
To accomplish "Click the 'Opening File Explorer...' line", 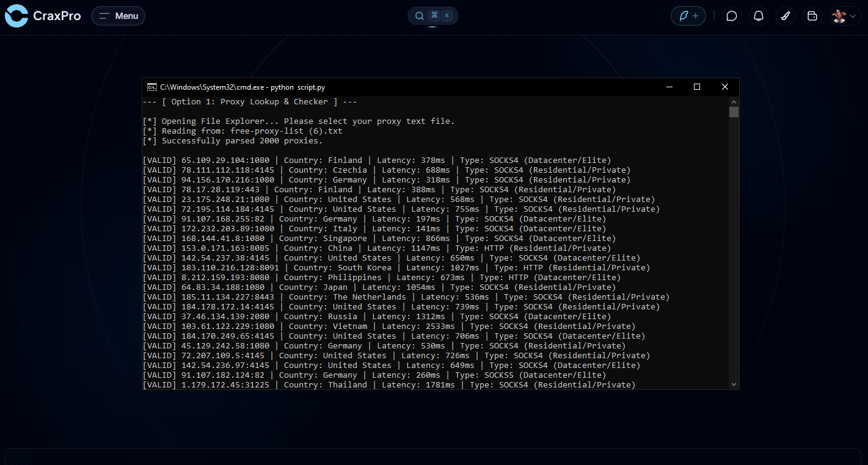I will (299, 121).
